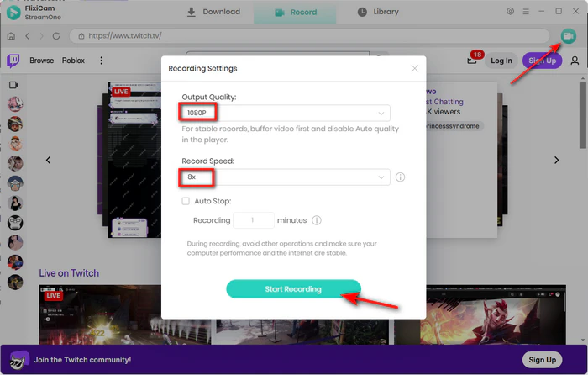
Task: Go to the browser home page
Action: pos(11,36)
